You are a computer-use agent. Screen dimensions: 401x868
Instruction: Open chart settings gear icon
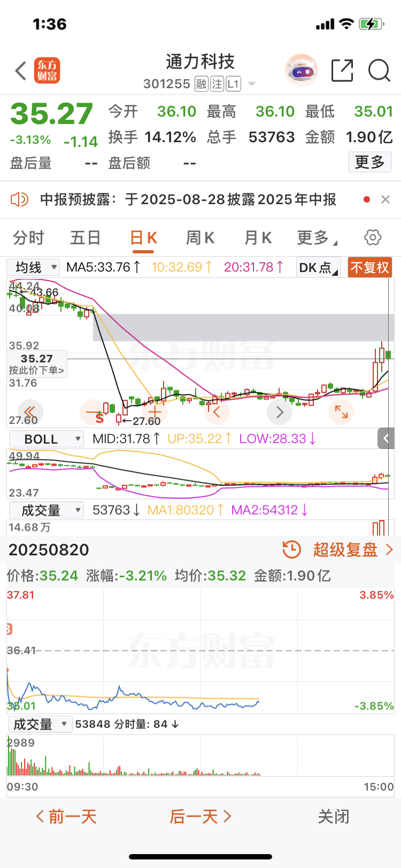click(x=373, y=237)
